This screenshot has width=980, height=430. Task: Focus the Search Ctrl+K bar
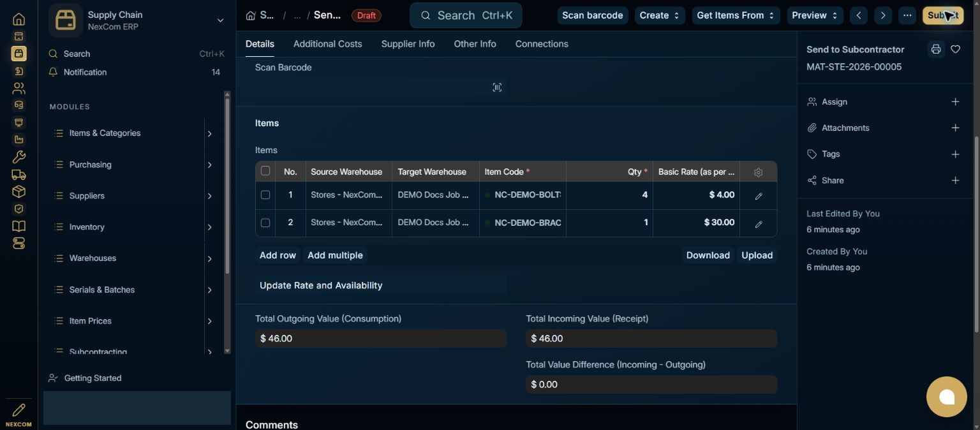click(x=466, y=15)
